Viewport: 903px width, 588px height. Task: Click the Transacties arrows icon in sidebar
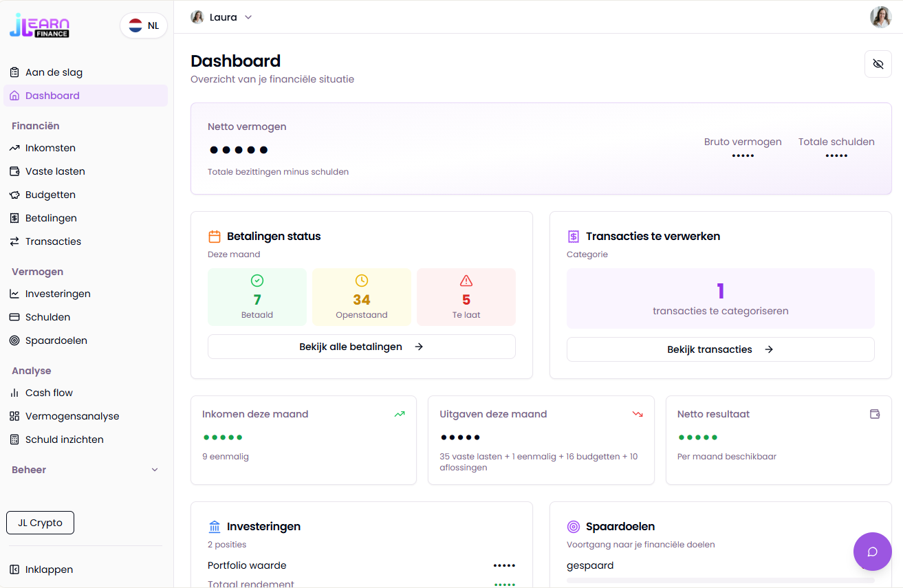tap(14, 241)
